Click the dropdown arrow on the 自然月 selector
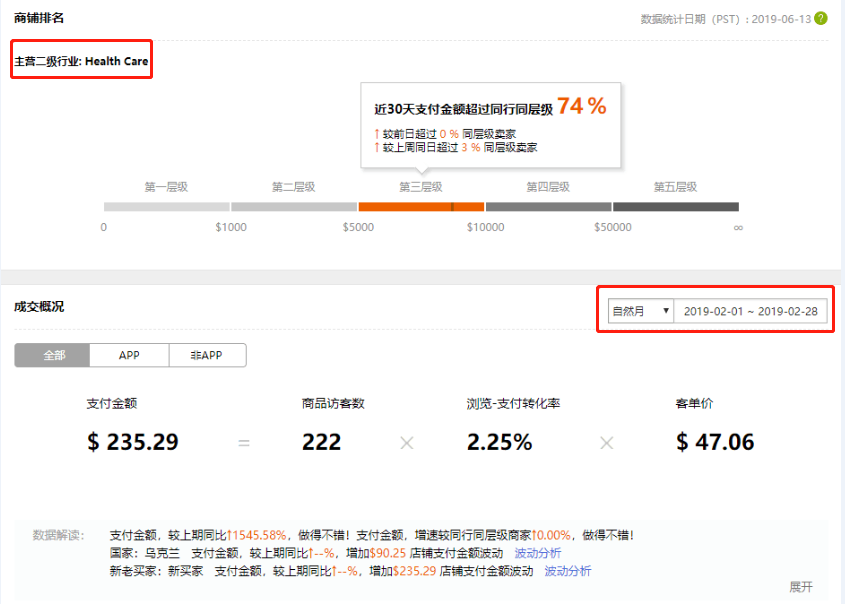 click(x=669, y=310)
